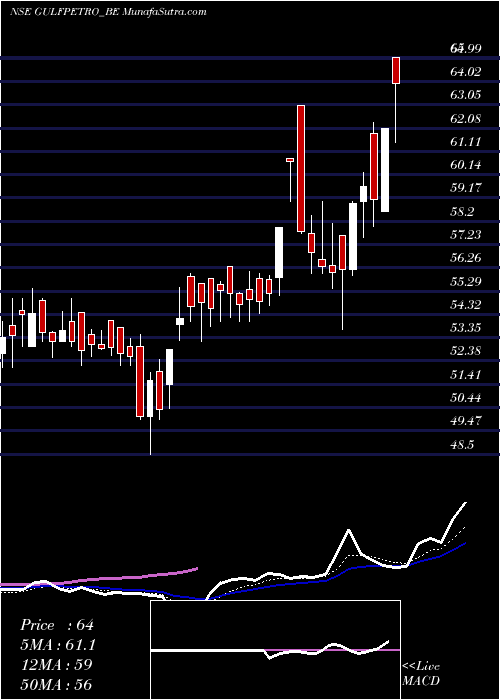Click the 57.23 price axis label
The width and height of the screenshot is (500, 700).
click(x=466, y=234)
